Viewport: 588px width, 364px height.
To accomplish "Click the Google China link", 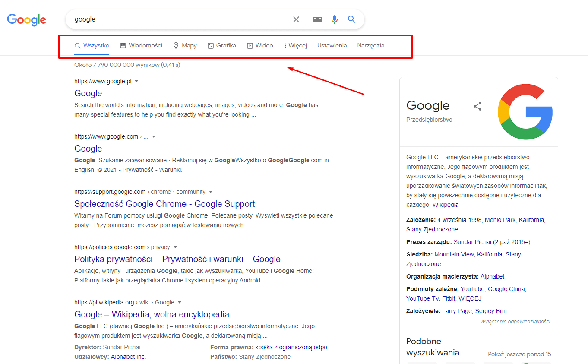I will [x=506, y=289].
